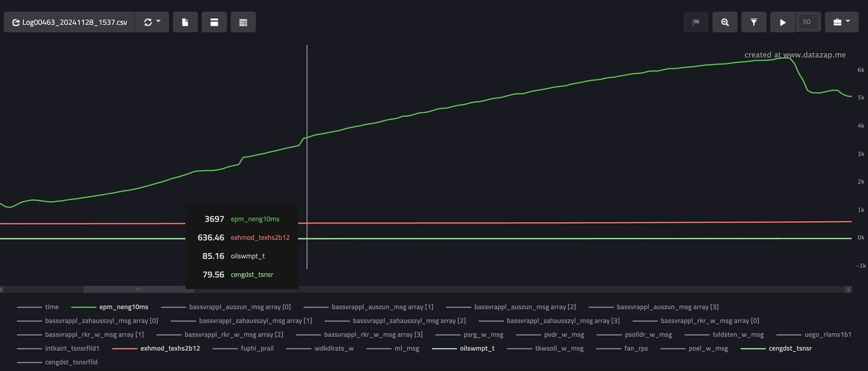Click the 3697 rpm tooltip value
Image resolution: width=868 pixels, height=371 pixels.
[214, 219]
